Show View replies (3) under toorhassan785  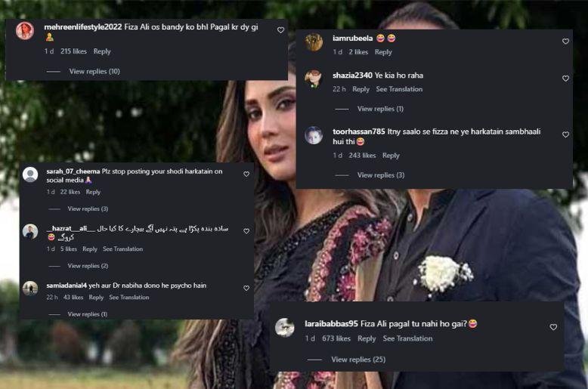380,175
